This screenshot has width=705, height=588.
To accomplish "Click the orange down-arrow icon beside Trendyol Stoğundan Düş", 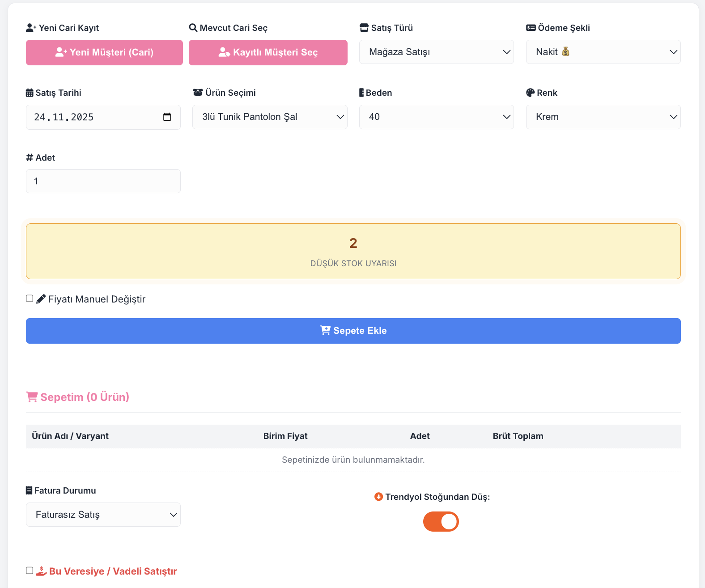I will coord(378,497).
